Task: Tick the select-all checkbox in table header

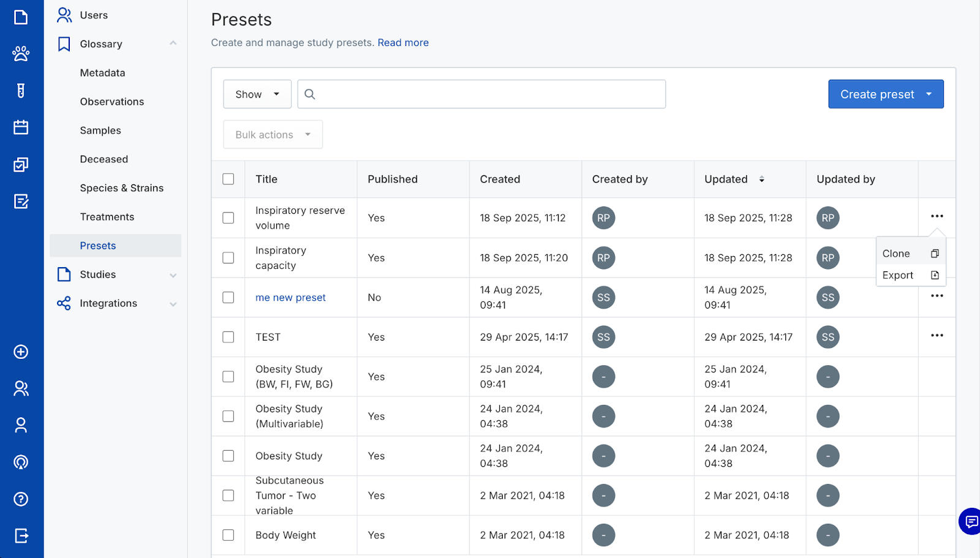Action: (228, 179)
